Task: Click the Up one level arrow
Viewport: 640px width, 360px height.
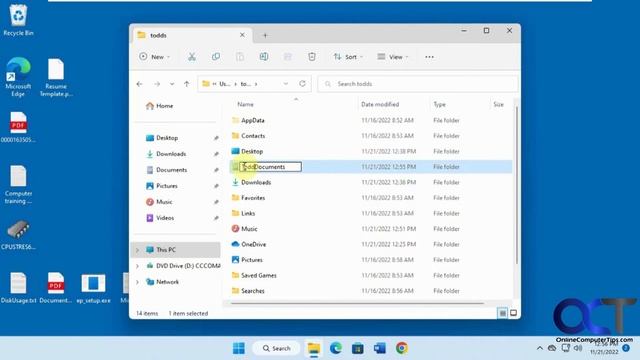Action: (187, 84)
